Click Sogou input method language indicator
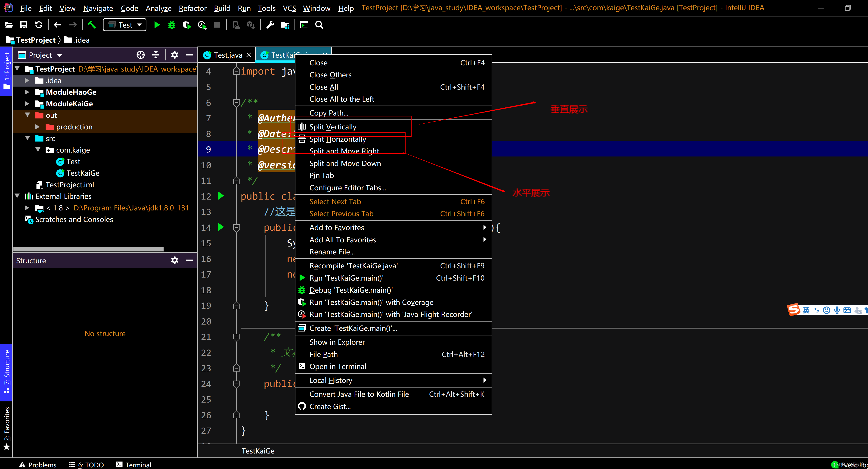This screenshot has height=469, width=868. coord(806,310)
